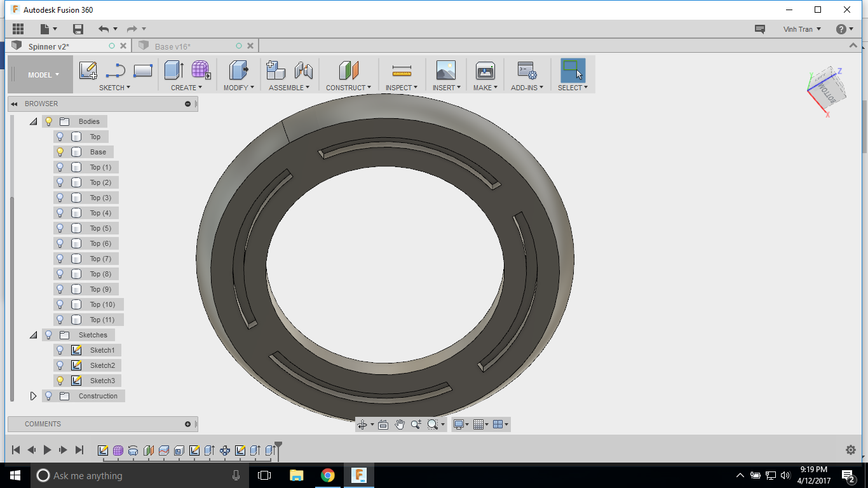Click the Measure inspect icon
868x488 pixels.
point(402,71)
